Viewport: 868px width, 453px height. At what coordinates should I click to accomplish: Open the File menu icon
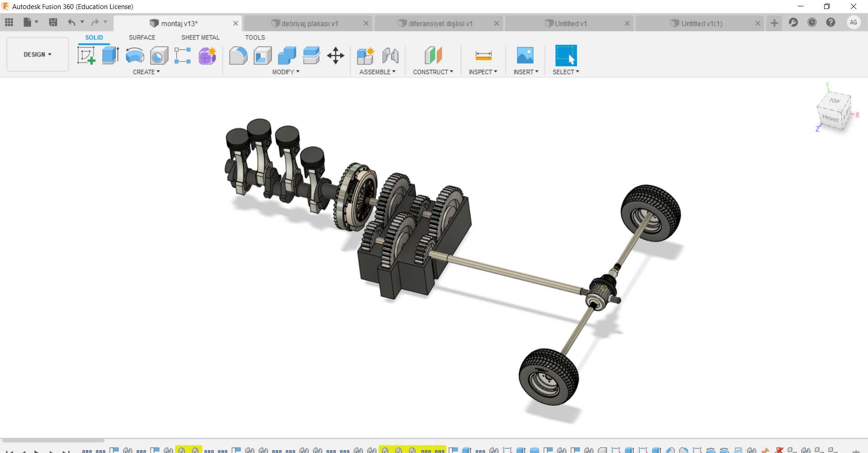point(28,22)
